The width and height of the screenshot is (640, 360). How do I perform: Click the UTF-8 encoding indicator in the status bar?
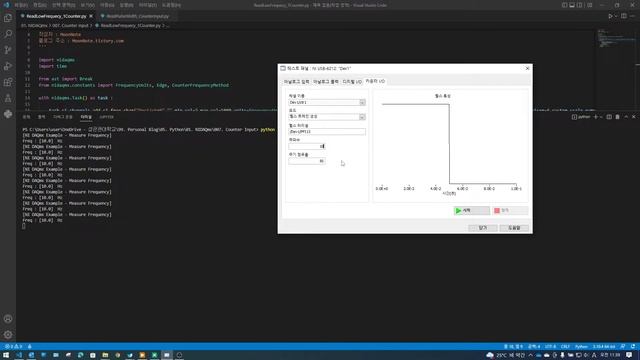tap(550, 347)
